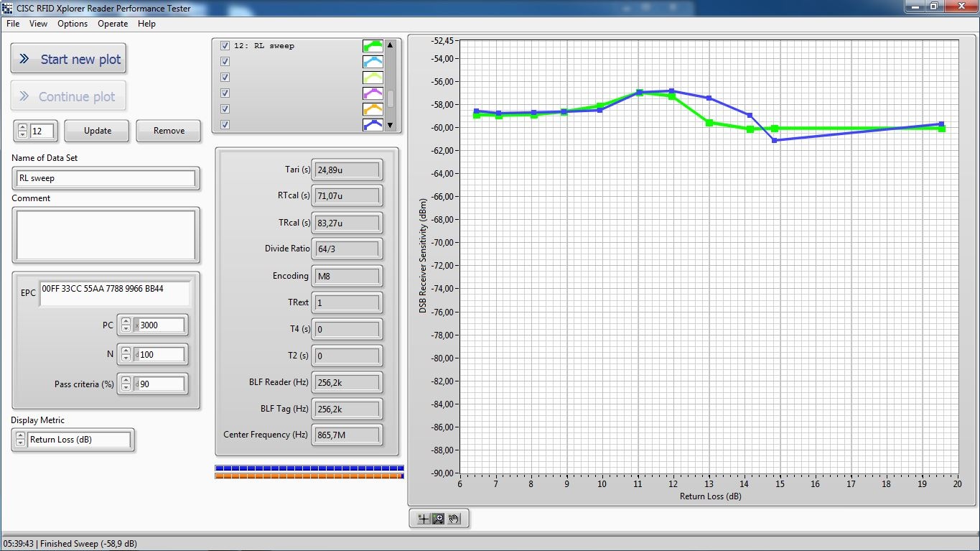Image resolution: width=980 pixels, height=551 pixels.
Task: Open the Display Metric selector arrows
Action: [x=19, y=440]
